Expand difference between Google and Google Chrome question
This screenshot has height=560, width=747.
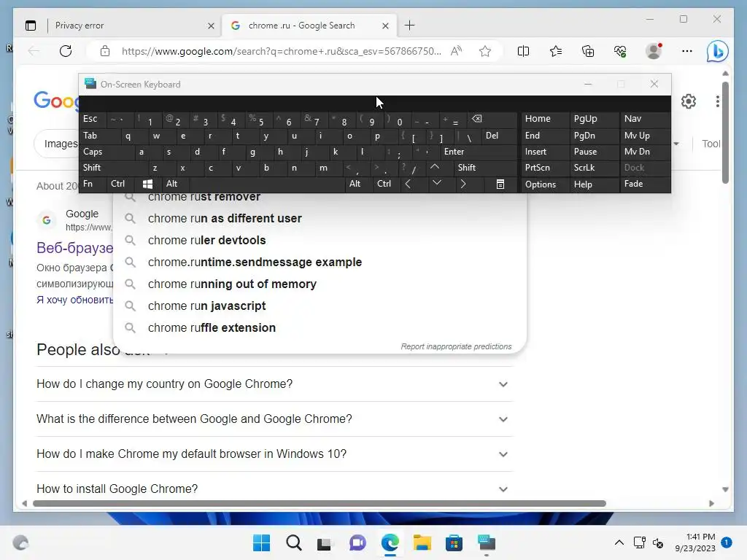coord(274,419)
